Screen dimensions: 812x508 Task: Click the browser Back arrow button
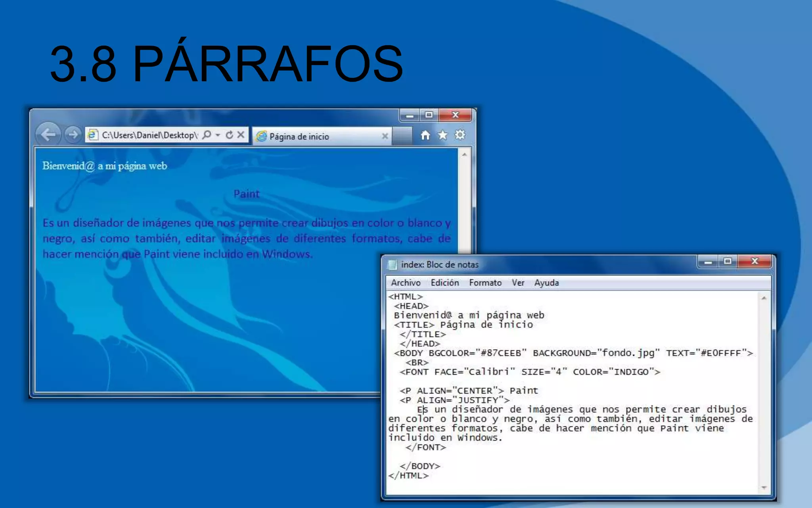[48, 135]
